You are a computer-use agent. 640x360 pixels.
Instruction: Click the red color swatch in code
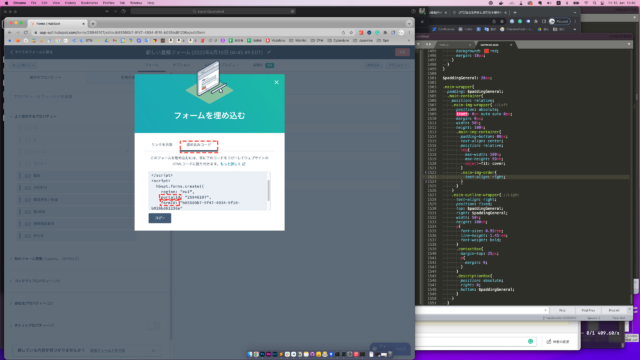coord(486,51)
